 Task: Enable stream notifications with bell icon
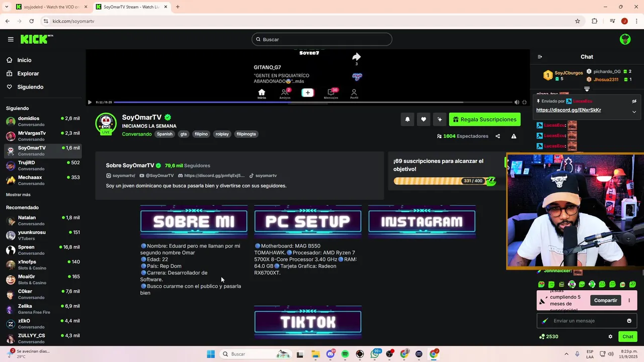coord(407,119)
